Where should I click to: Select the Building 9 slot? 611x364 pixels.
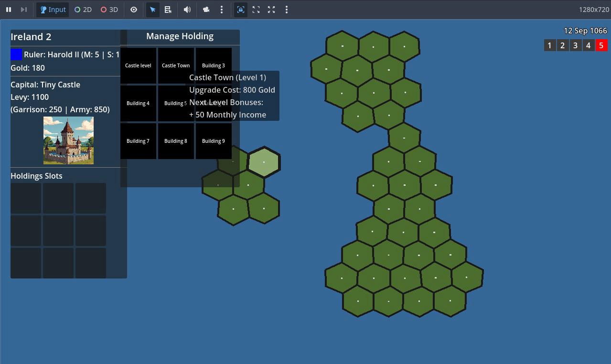[x=214, y=141]
